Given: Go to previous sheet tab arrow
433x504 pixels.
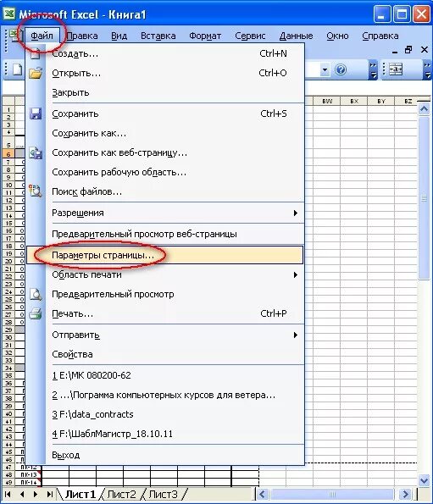Looking at the screenshot, I should [22, 494].
